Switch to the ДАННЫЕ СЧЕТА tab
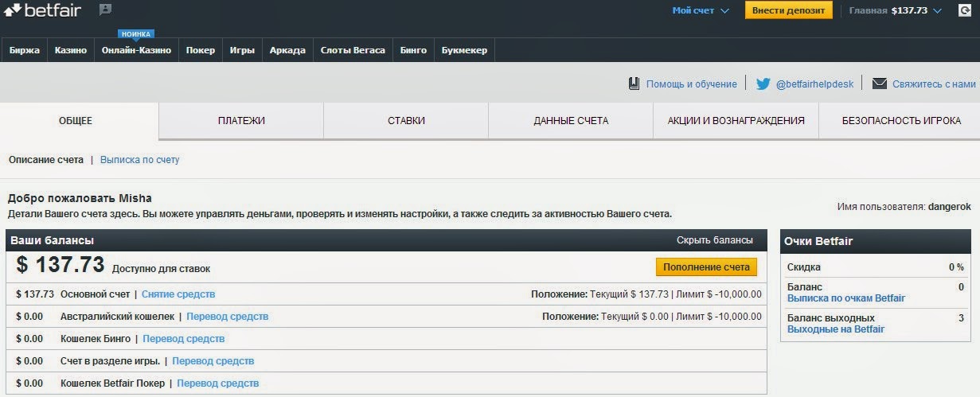980x397 pixels. coord(571,121)
